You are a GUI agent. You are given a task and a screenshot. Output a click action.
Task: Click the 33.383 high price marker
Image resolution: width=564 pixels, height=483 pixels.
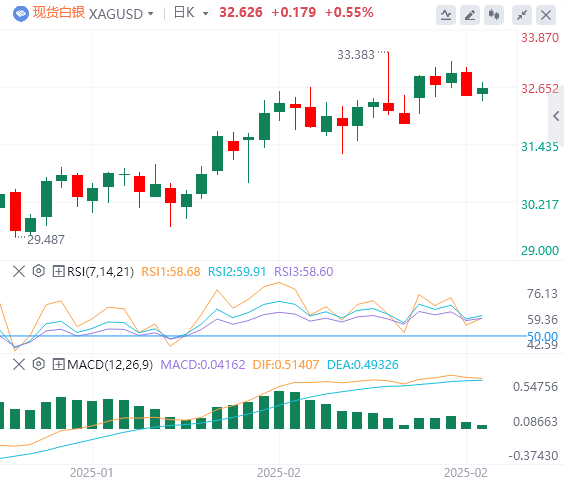(356, 55)
